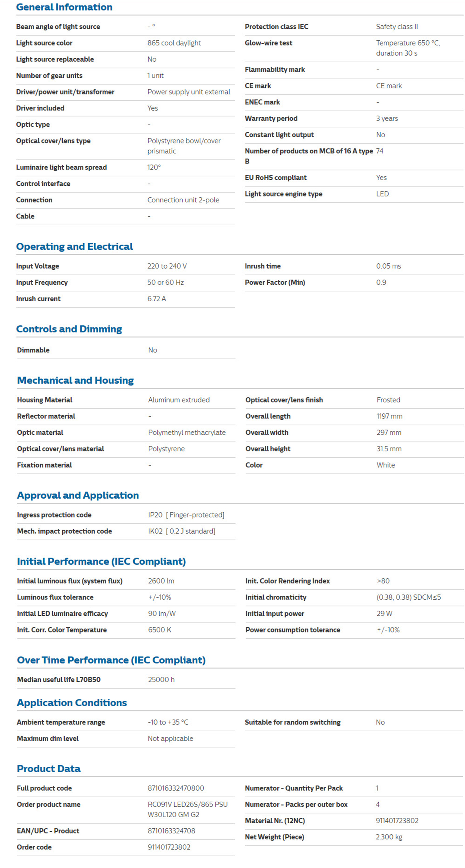Select the Controls and Dimming heading

[x=69, y=329]
